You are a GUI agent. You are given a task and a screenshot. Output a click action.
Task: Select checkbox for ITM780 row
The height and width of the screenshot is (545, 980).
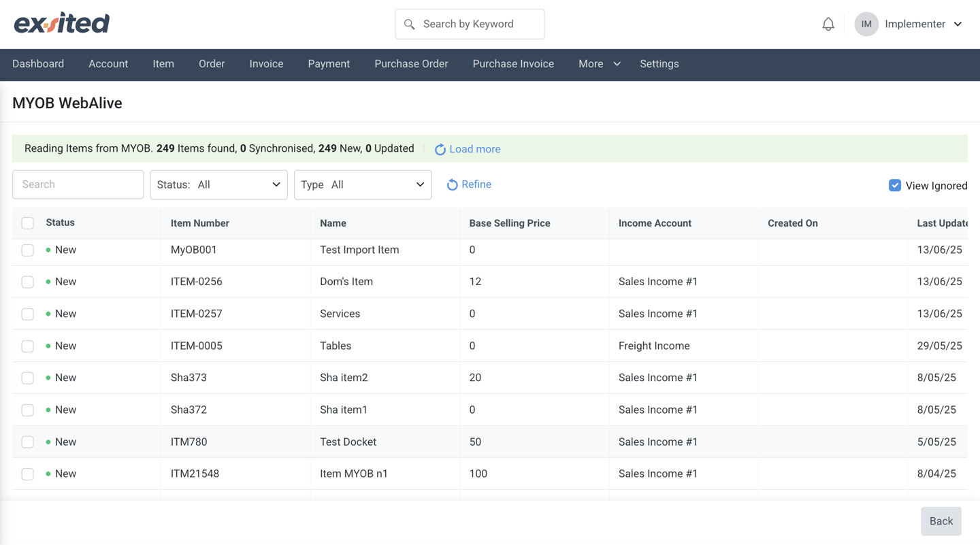point(27,442)
